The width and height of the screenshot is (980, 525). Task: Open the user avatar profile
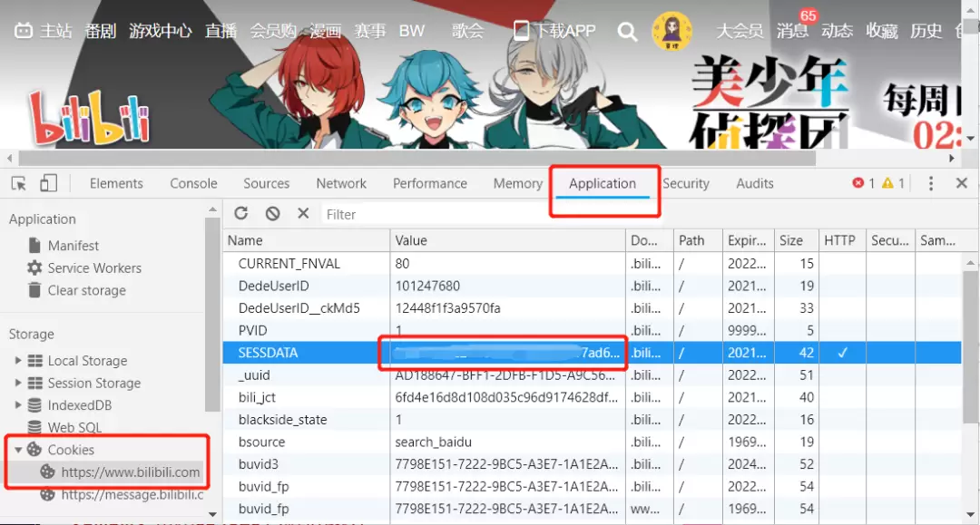click(x=671, y=31)
